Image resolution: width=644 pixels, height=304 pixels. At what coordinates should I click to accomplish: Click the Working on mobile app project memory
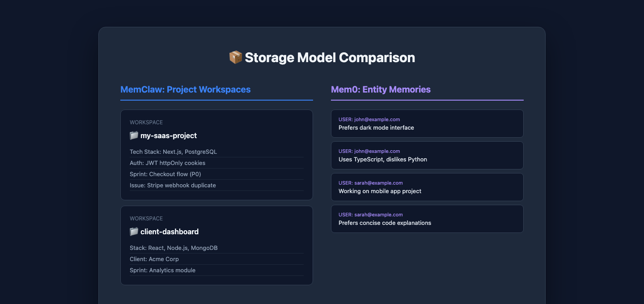(x=380, y=191)
